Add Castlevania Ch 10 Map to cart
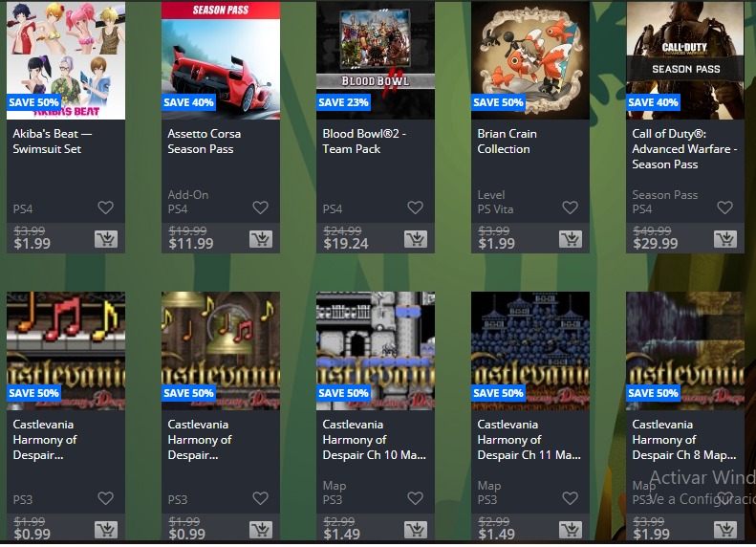756x547 pixels. 416,530
